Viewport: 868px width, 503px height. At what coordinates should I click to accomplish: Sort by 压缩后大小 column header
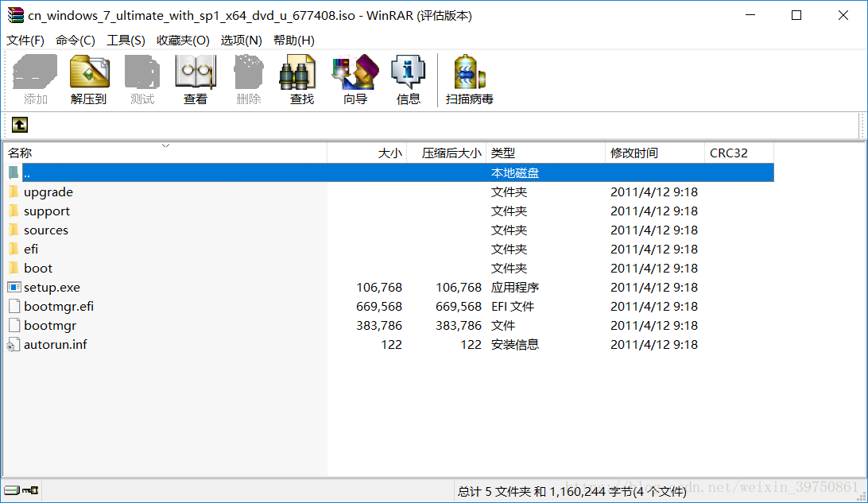pos(446,153)
